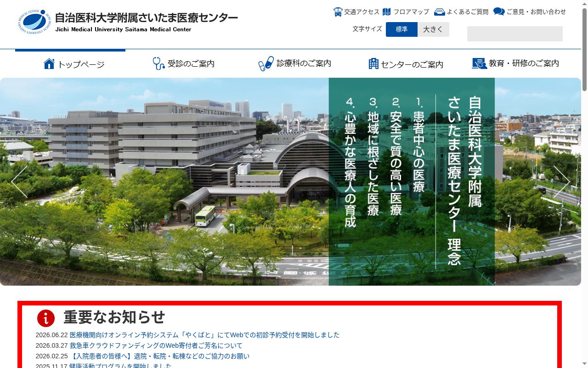This screenshot has width=588, height=368.
Task: Click the green 理念 philosophy overlay panel
Action: point(412,182)
